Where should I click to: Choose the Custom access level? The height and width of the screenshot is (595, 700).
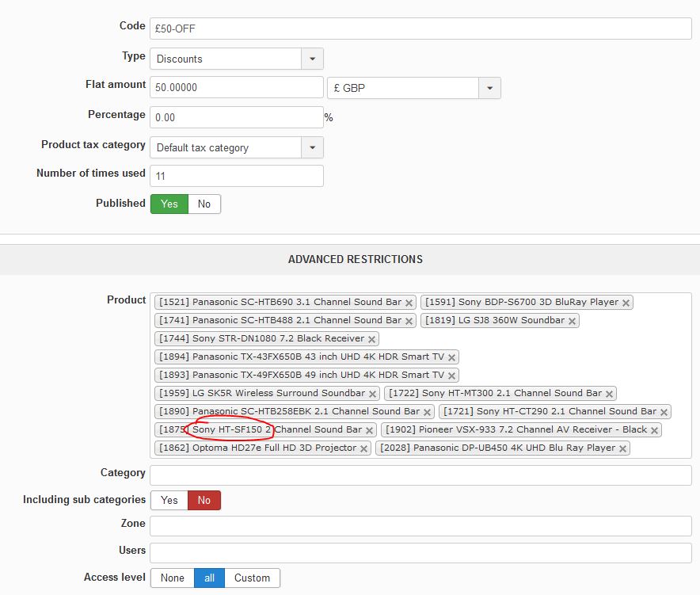click(x=252, y=578)
